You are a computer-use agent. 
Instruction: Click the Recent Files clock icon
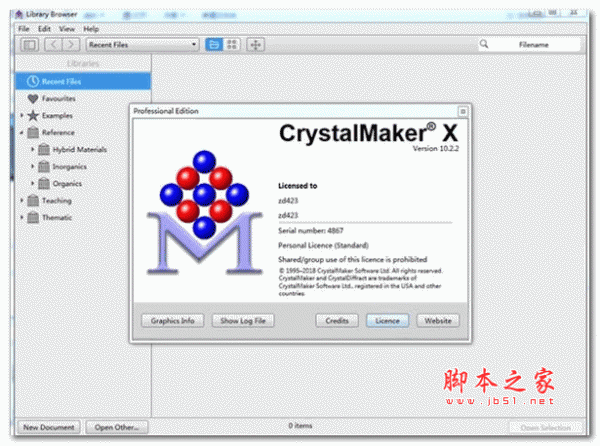click(x=33, y=81)
